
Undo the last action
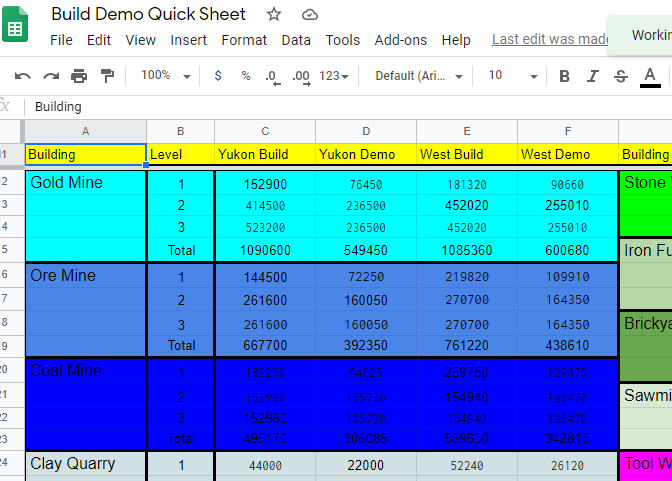(x=23, y=76)
